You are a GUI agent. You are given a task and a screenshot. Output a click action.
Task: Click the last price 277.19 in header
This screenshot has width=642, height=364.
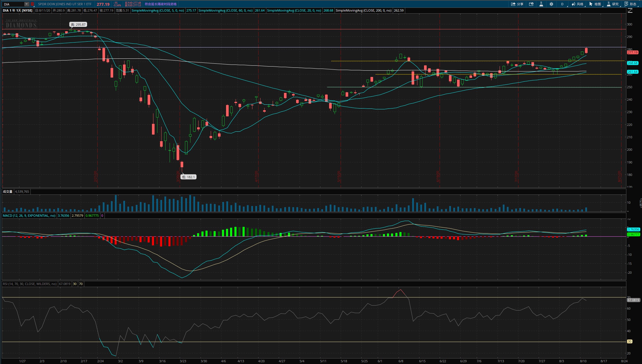103,4
